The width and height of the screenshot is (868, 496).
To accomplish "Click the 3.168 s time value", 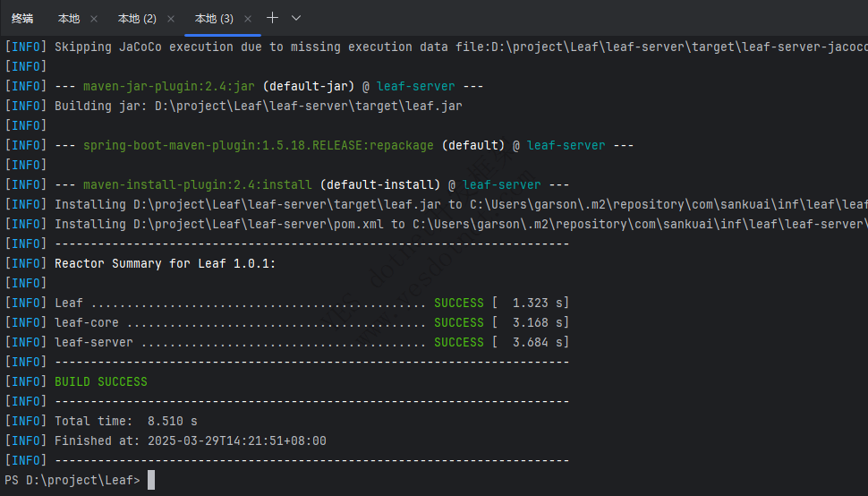I will [538, 322].
